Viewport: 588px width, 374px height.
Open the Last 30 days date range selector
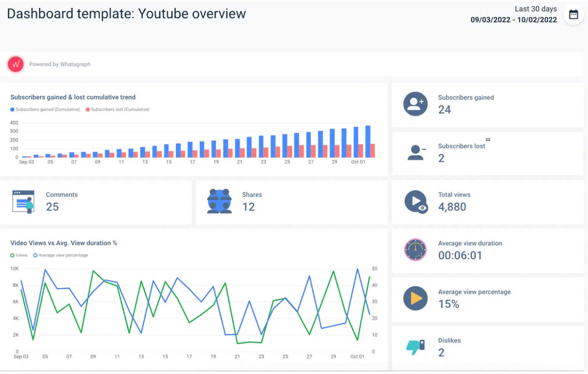pos(536,8)
